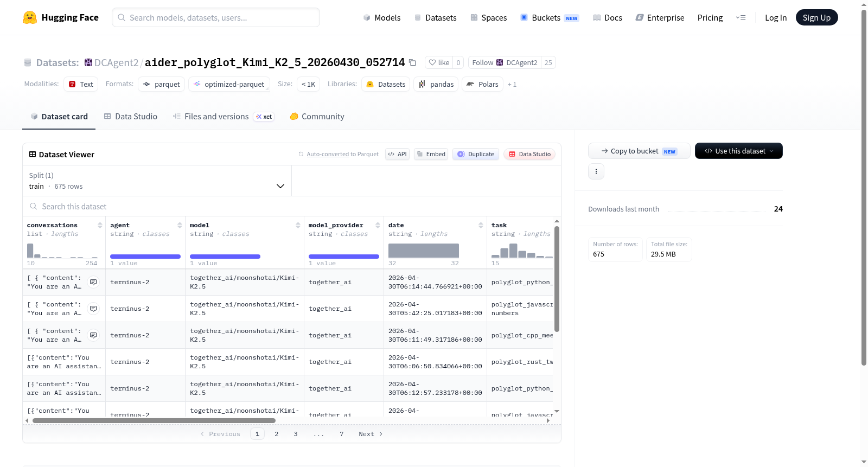Click the Duplicate button

(x=476, y=154)
